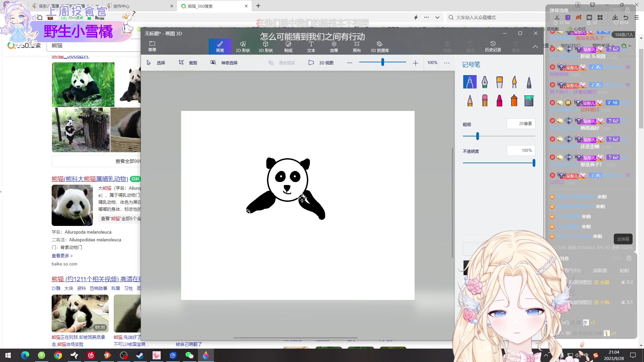Click the panda eating bamboo thumbnail

point(83,84)
